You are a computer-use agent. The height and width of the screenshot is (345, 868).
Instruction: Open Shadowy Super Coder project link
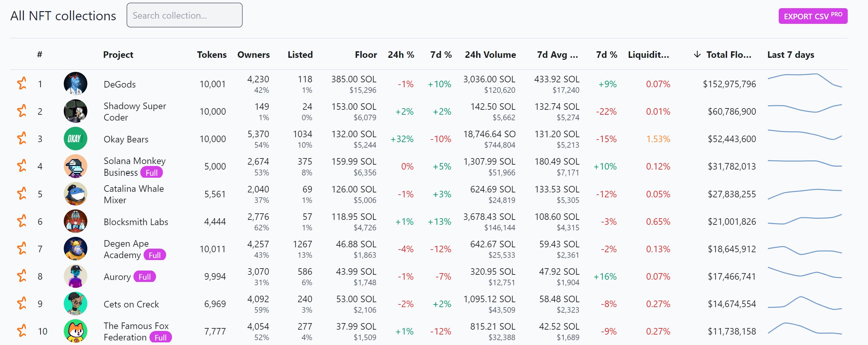(135, 111)
